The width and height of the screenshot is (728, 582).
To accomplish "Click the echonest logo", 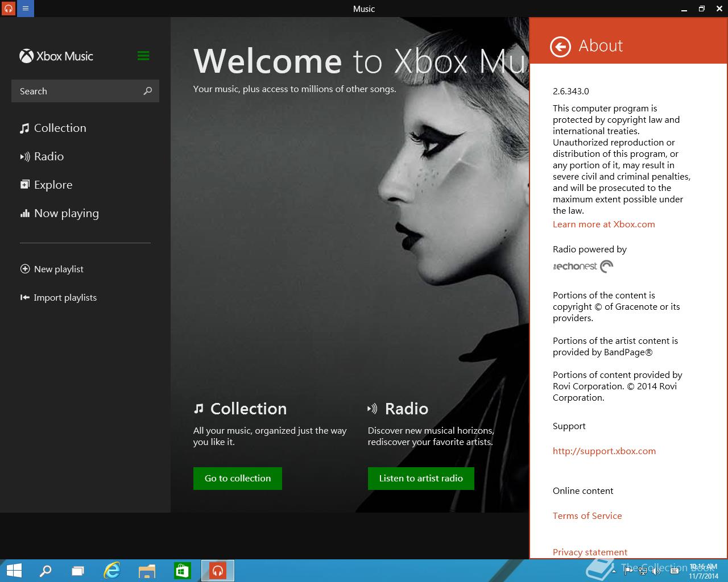I will coord(583,266).
